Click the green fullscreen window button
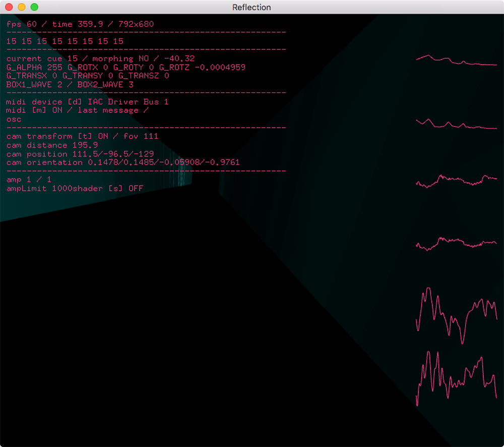This screenshot has width=504, height=447. [34, 7]
